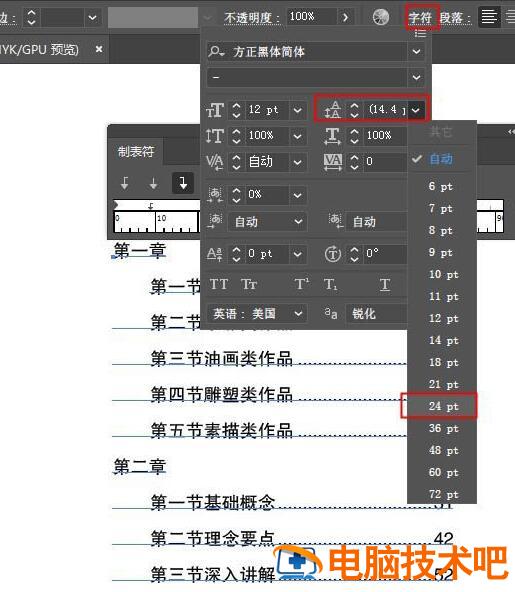The image size is (515, 592).
Task: Open the Character panel flyout menu icon
Action: point(420,34)
